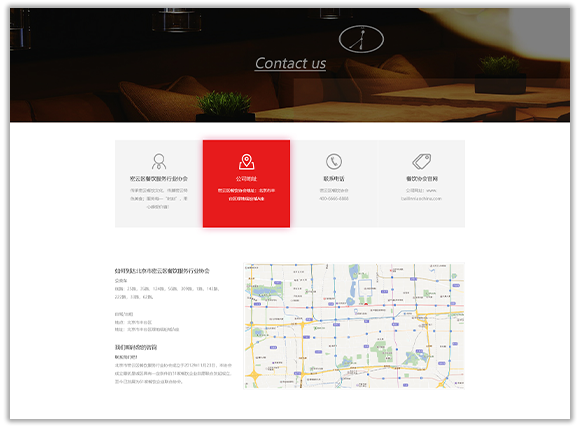Click the blue rectangle outline on map
This screenshot has width=580, height=427.
[x=365, y=287]
